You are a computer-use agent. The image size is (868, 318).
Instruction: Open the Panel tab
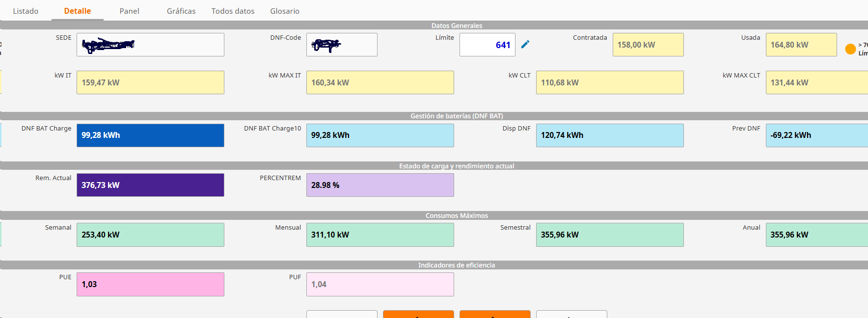(x=130, y=11)
